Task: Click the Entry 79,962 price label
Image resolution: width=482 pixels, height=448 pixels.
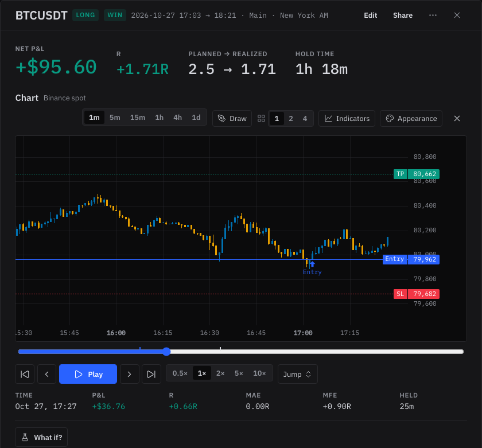Action: (x=411, y=259)
